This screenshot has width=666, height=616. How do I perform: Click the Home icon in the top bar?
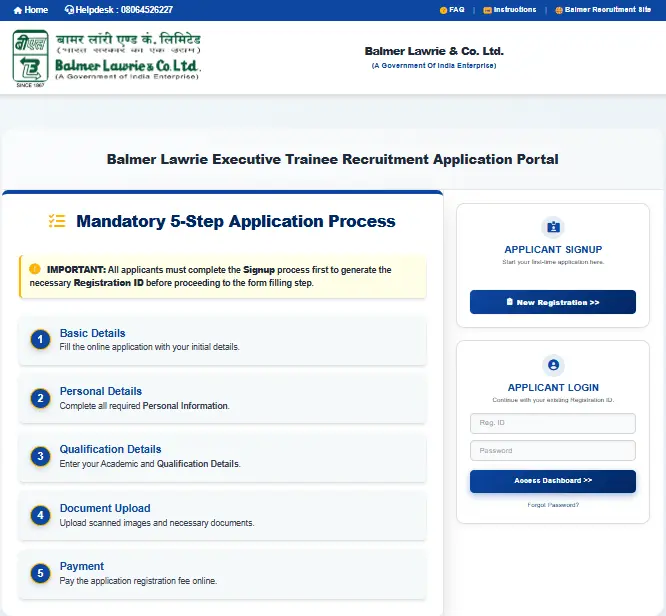click(17, 10)
